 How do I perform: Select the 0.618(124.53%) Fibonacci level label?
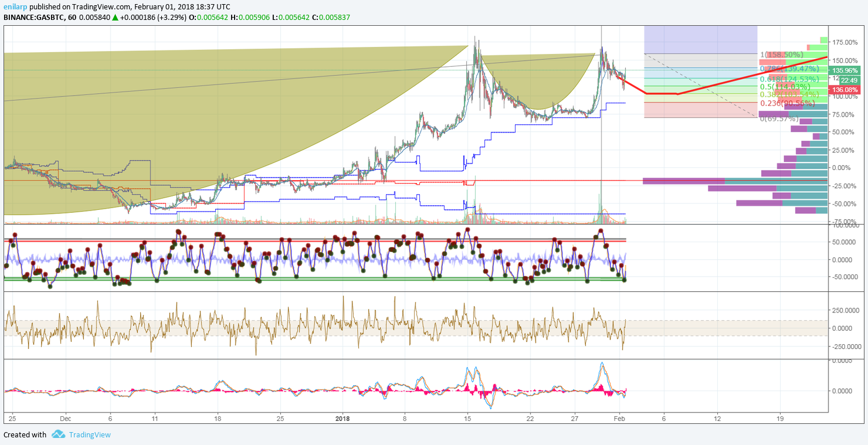point(789,79)
